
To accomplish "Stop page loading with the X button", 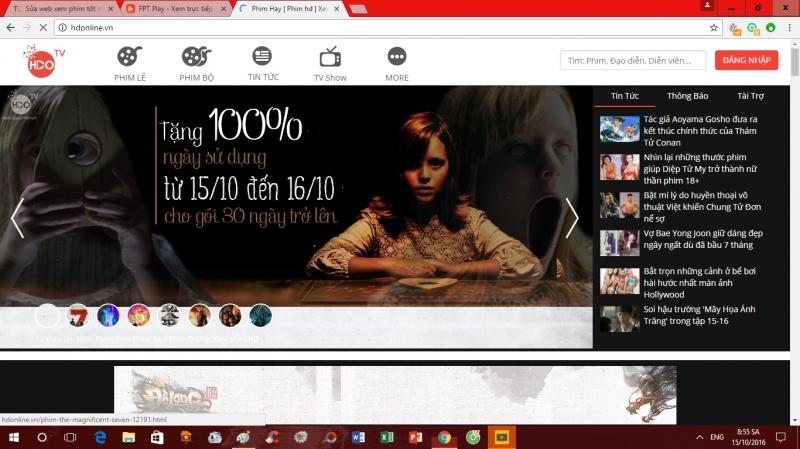I will [x=41, y=28].
